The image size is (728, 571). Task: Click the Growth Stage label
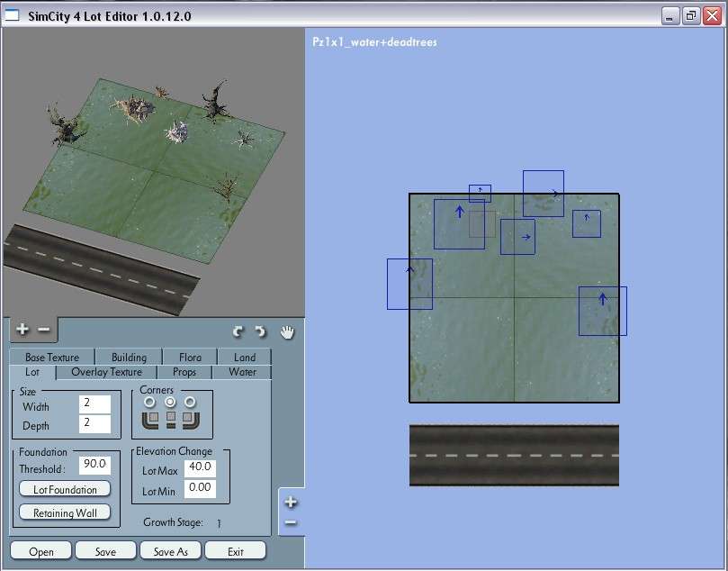(173, 522)
